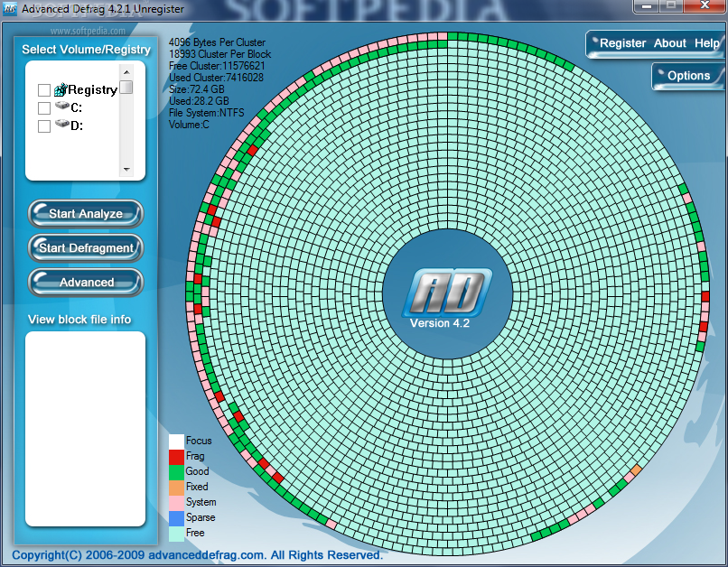Screen dimensions: 728x567
Task: Click the 'Select Volume/Registry' heading
Action: tap(87, 50)
